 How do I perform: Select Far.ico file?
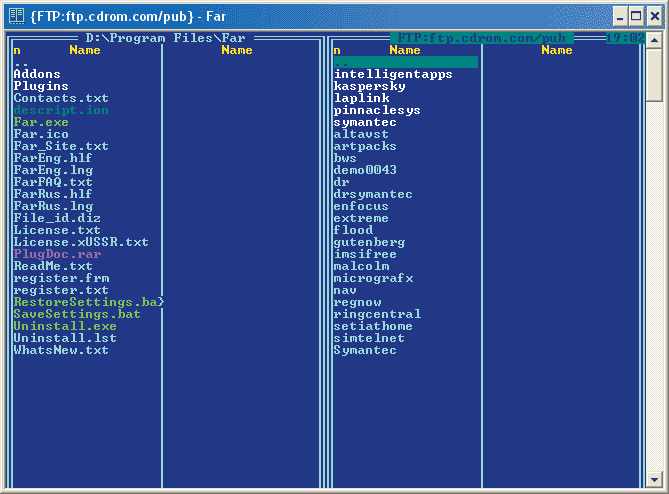click(x=41, y=134)
